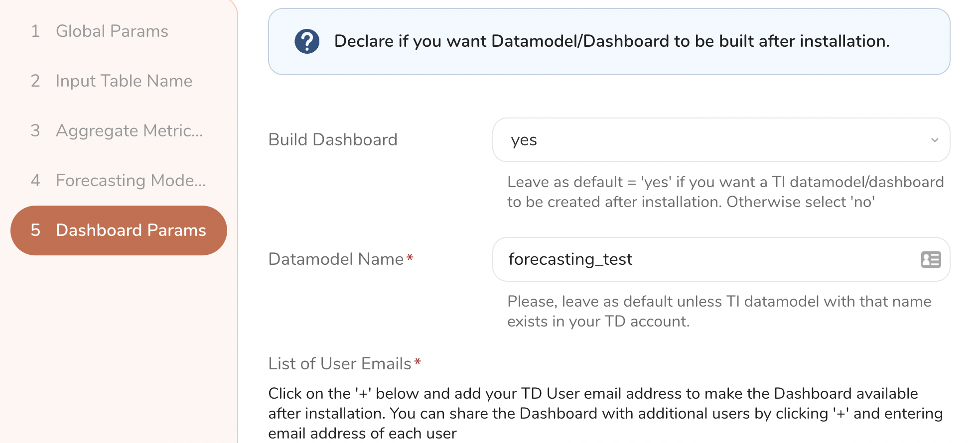
Task: Focus the forecasting_test Datamodel Name field
Action: coord(707,259)
